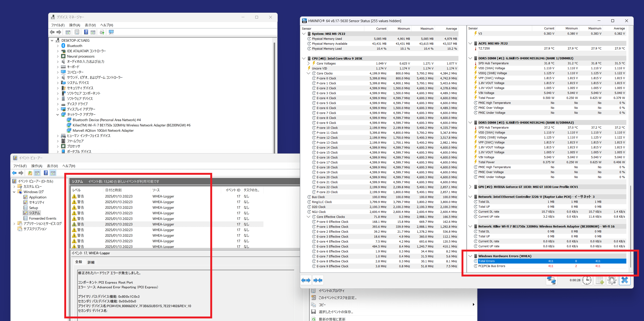Click the HWiNFO expand-columns blue arrows button
Image resolution: width=644 pixels, height=321 pixels.
coord(306,280)
